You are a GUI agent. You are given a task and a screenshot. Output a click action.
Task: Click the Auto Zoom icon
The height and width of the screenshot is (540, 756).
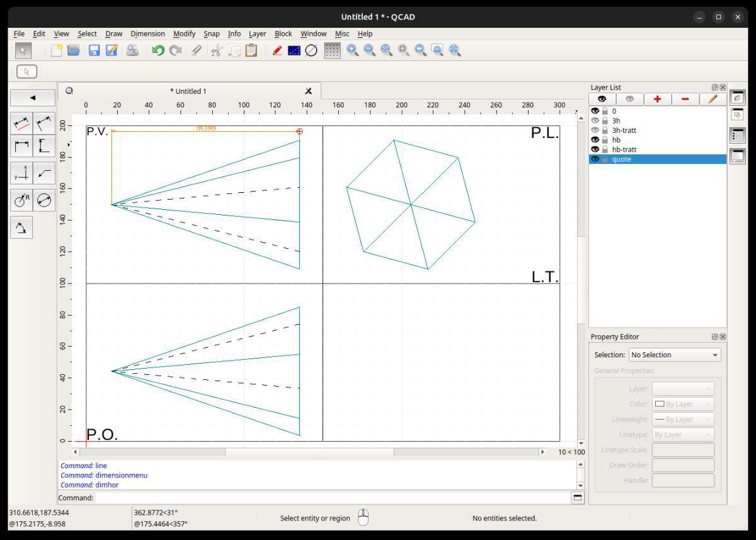point(386,50)
